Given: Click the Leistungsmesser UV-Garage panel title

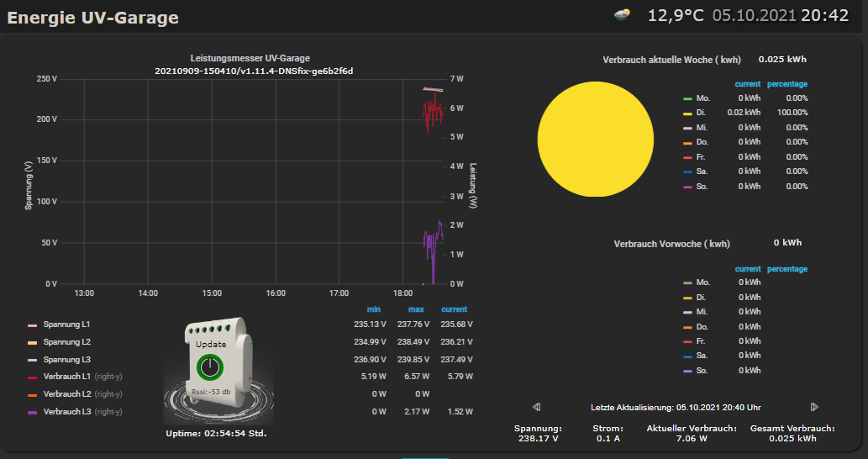Looking at the screenshot, I should tap(250, 58).
